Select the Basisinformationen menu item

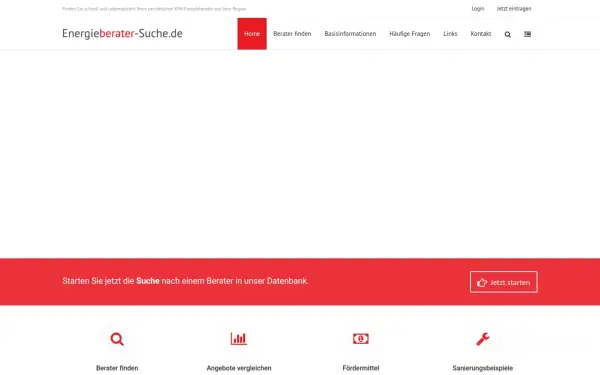point(350,34)
